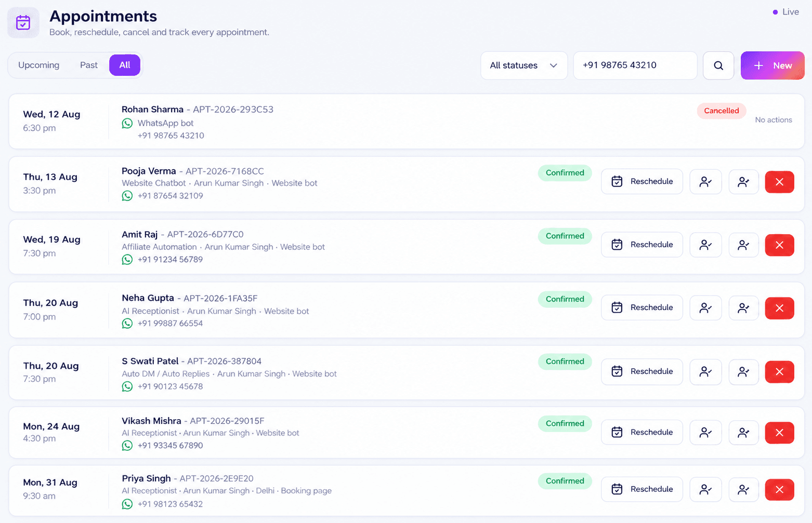
Task: Click phone number +91 98123 65432
Action: [170, 504]
